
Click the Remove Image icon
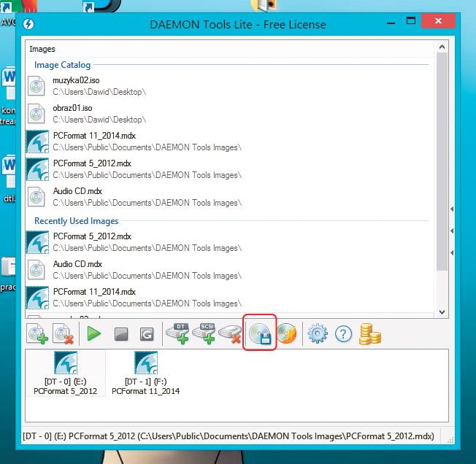[x=64, y=335]
